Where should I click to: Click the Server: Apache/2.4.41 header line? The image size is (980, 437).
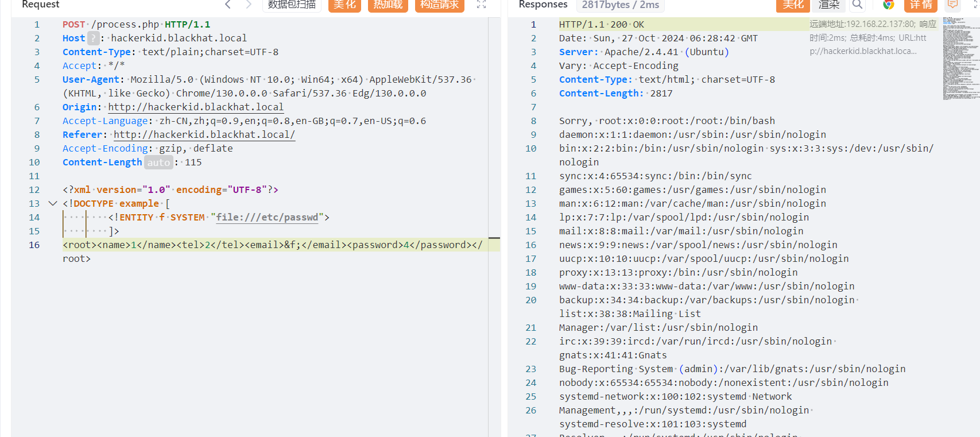(x=644, y=52)
